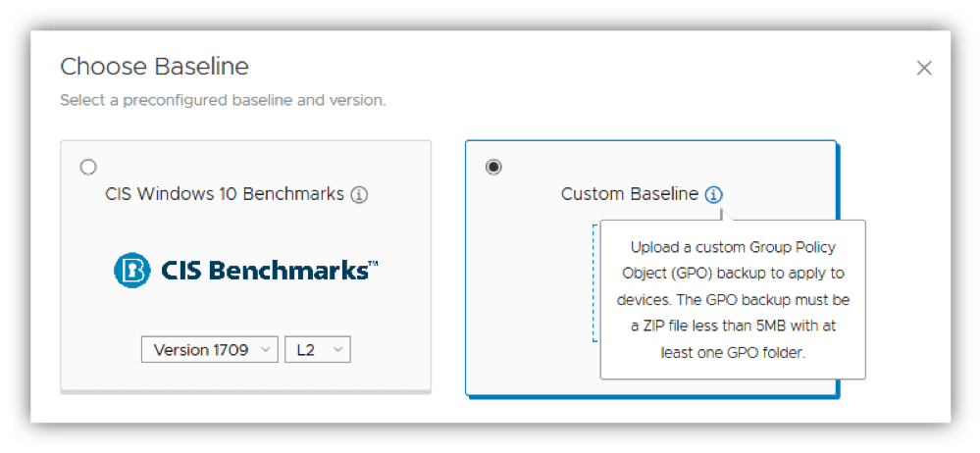The height and width of the screenshot is (453, 980).
Task: Close the Choose Baseline dialog
Action: pyautogui.click(x=923, y=68)
